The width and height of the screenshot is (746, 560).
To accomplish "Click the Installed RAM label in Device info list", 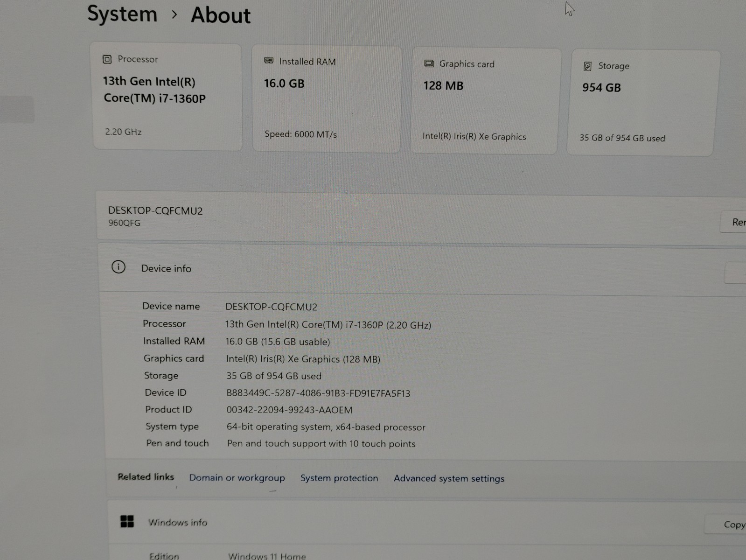I will pyautogui.click(x=174, y=341).
